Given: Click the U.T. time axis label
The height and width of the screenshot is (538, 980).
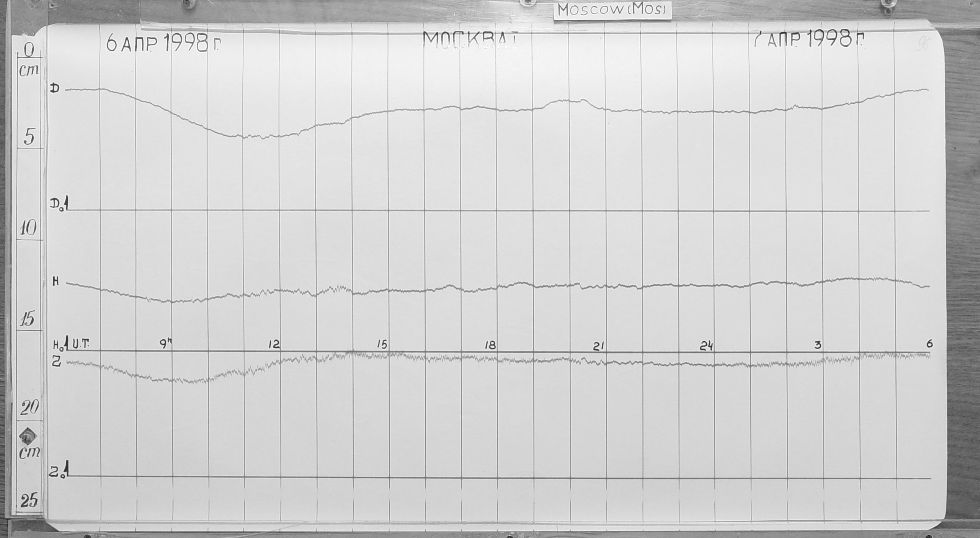Looking at the screenshot, I should point(81,344).
